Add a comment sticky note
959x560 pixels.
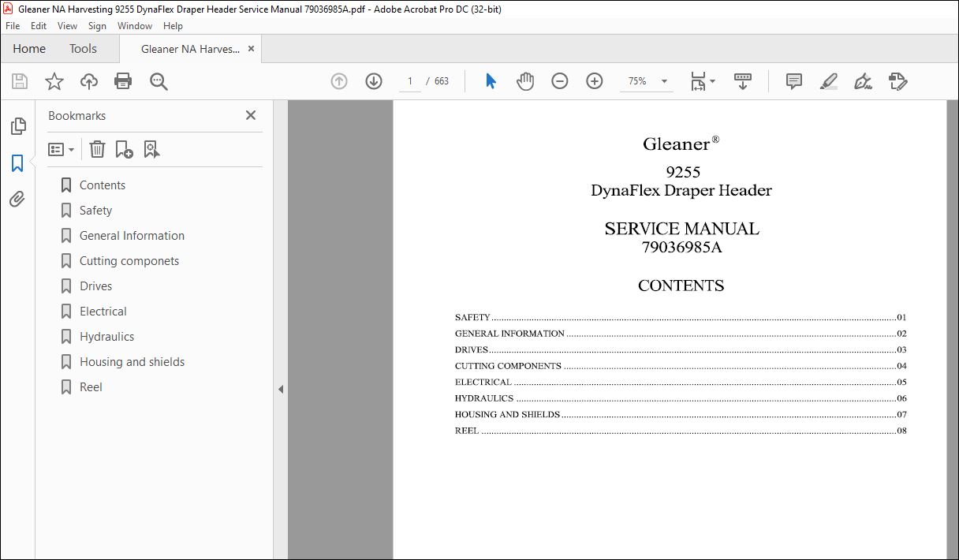pyautogui.click(x=794, y=81)
